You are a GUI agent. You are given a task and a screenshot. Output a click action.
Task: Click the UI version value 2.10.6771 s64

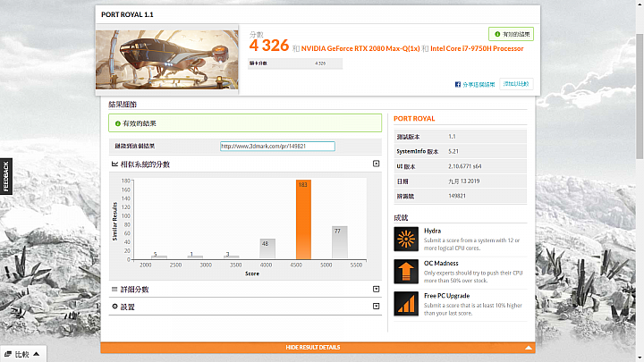coord(464,166)
